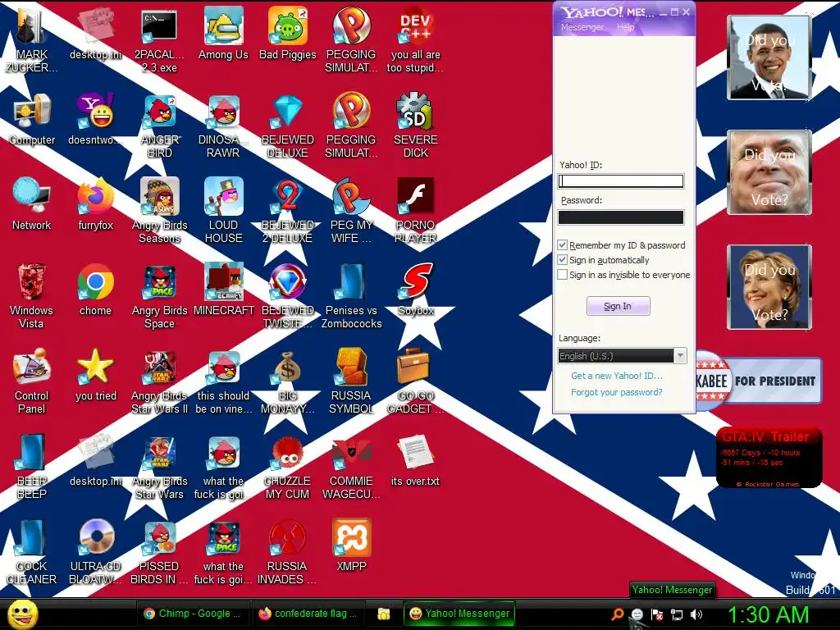Open the folder icon in the taskbar

point(384,614)
